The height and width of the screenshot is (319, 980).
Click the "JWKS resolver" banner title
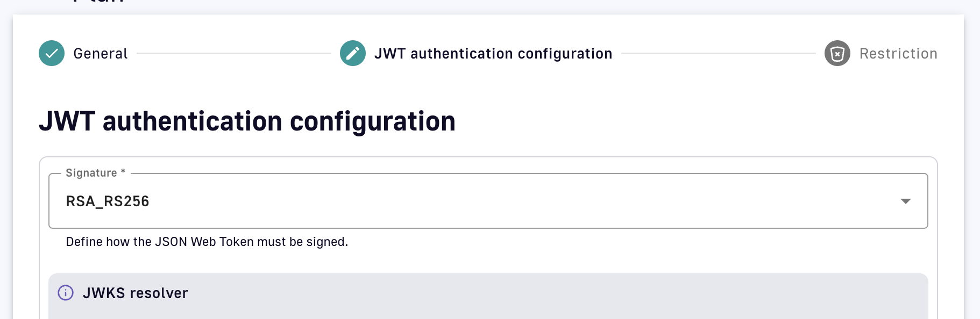pos(135,293)
